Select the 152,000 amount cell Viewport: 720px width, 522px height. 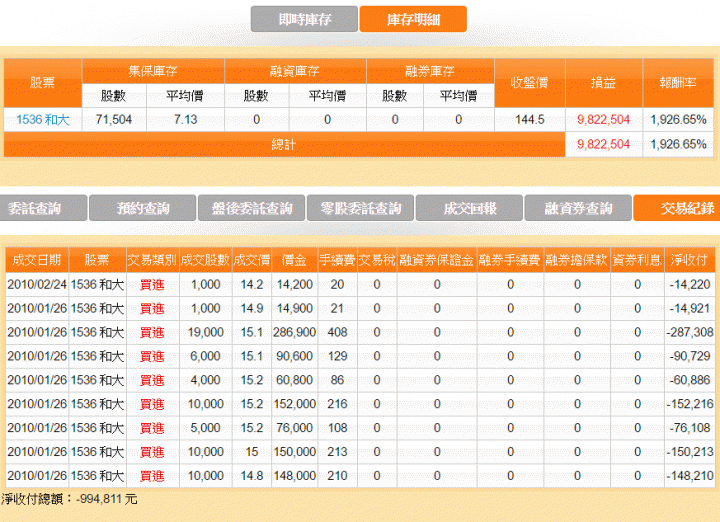294,404
